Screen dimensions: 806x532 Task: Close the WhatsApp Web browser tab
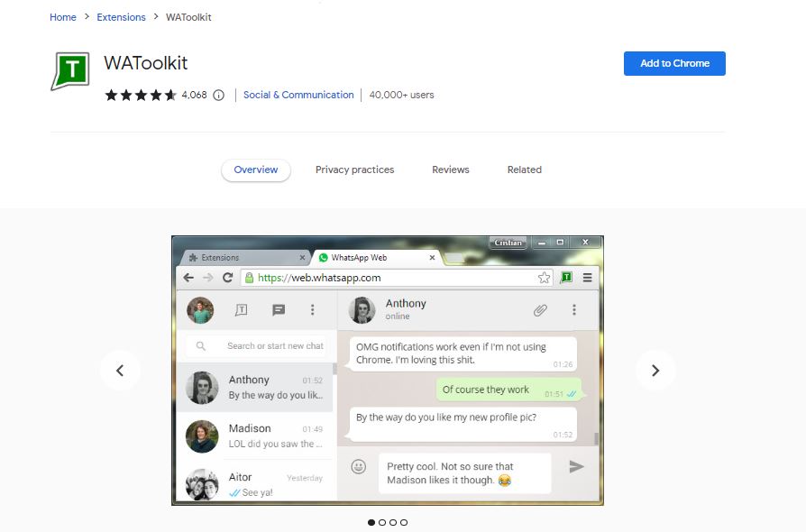pos(432,258)
